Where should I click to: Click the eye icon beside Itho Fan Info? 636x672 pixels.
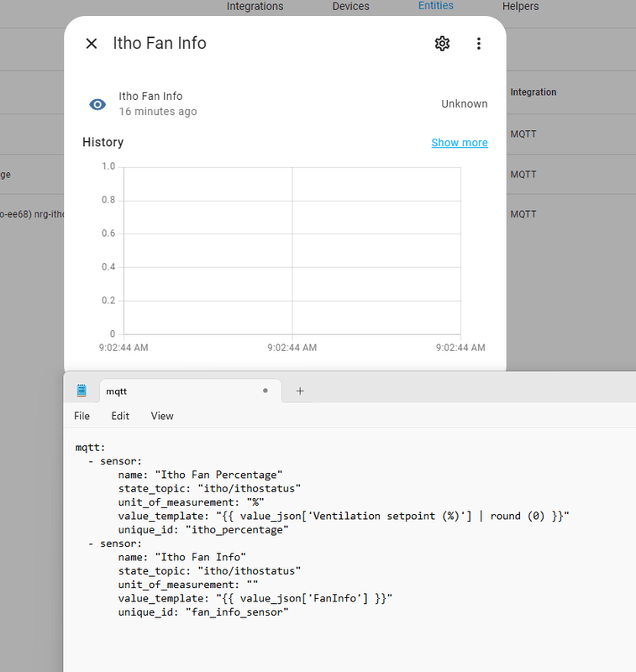97,104
